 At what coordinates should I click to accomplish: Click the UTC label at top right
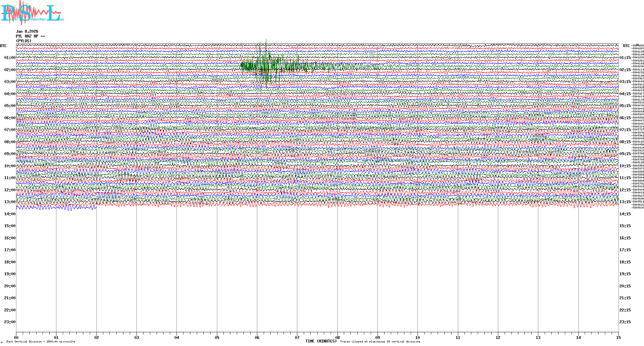626,46
